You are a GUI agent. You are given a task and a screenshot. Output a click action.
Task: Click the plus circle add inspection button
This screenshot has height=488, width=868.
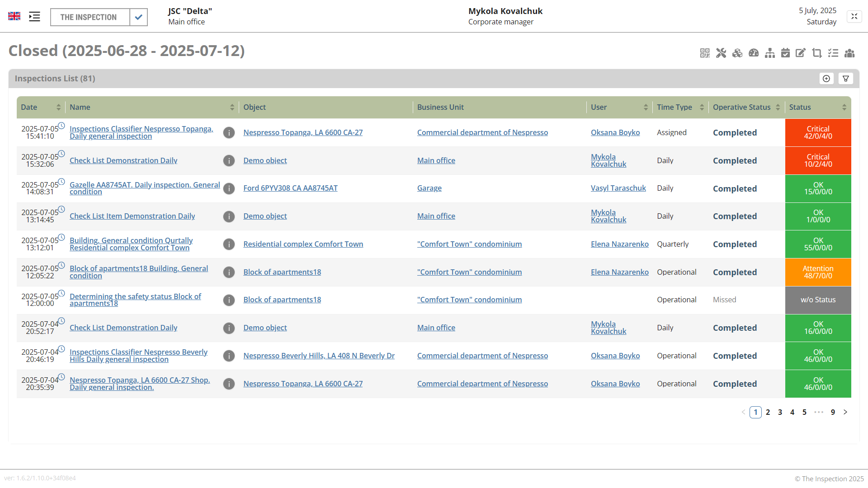coord(826,79)
